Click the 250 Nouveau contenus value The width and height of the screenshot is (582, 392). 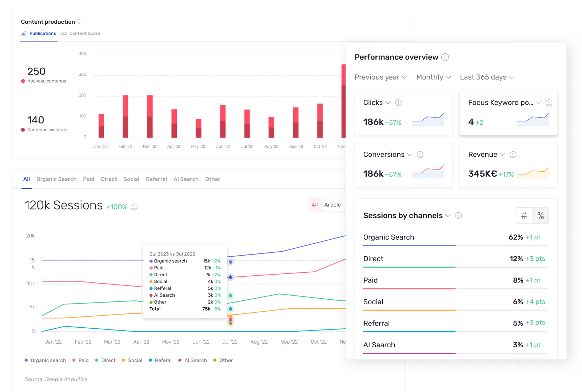[36, 71]
